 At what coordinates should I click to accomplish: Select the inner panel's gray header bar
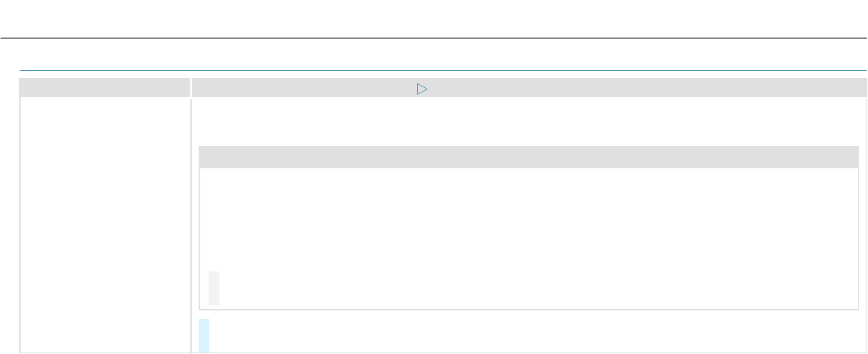pyautogui.click(x=528, y=157)
